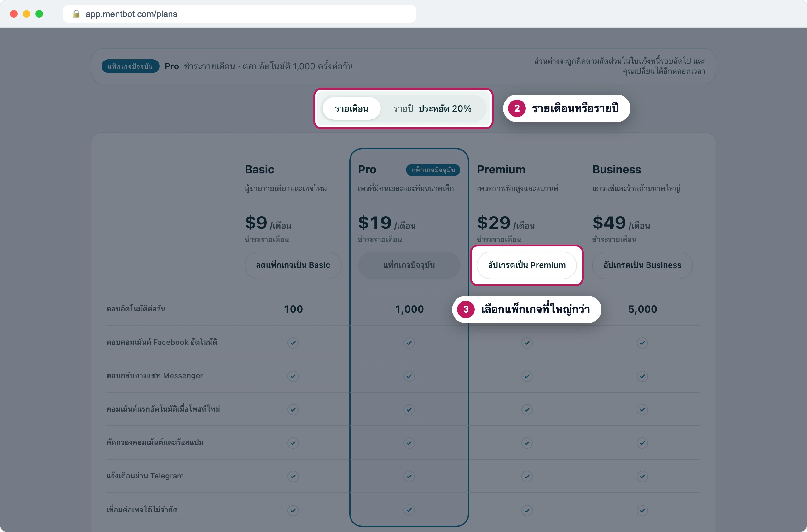Click the แจ้งเตือนผ่าน Telegram row label

(x=145, y=476)
